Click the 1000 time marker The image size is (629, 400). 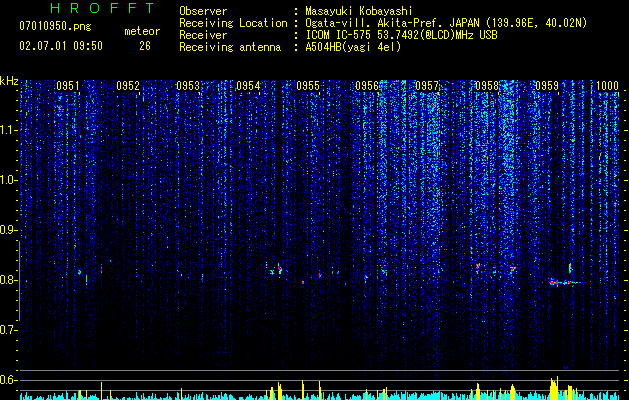click(x=607, y=86)
